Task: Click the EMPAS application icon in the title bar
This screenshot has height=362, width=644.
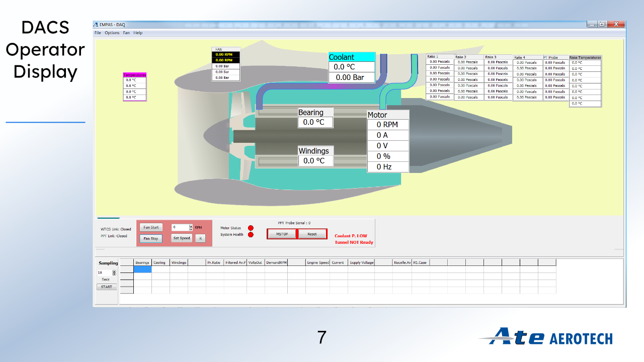Action: [x=96, y=24]
